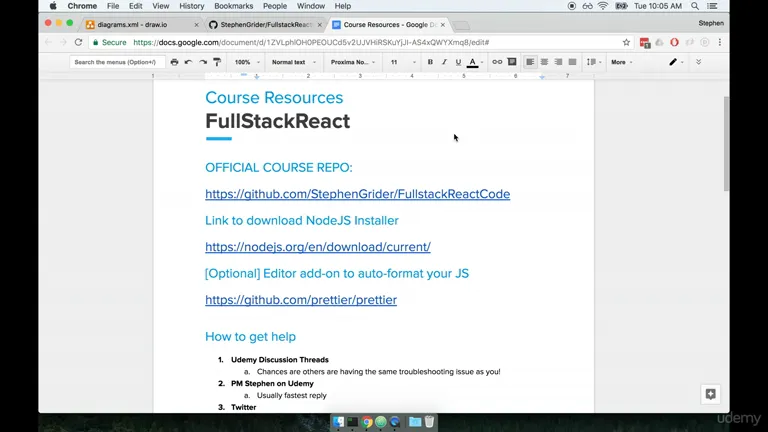
Task: Add a comment with the comment icon
Action: pos(512,62)
